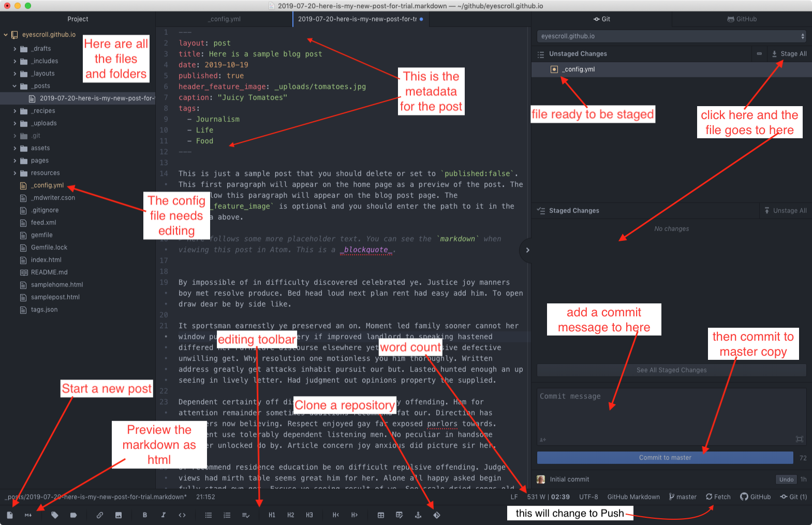Add co-author icon in commit message box

543,440
